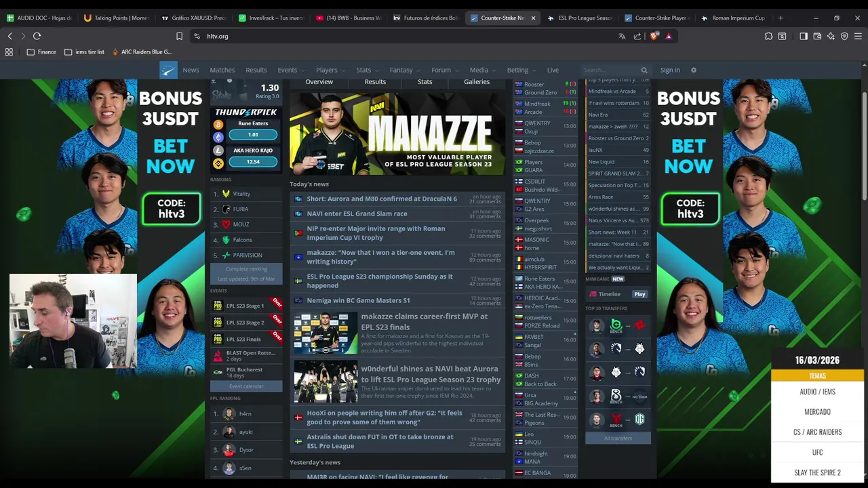Viewport: 868px width, 488px height.
Task: Click the share icon in the address bar
Action: (637, 36)
